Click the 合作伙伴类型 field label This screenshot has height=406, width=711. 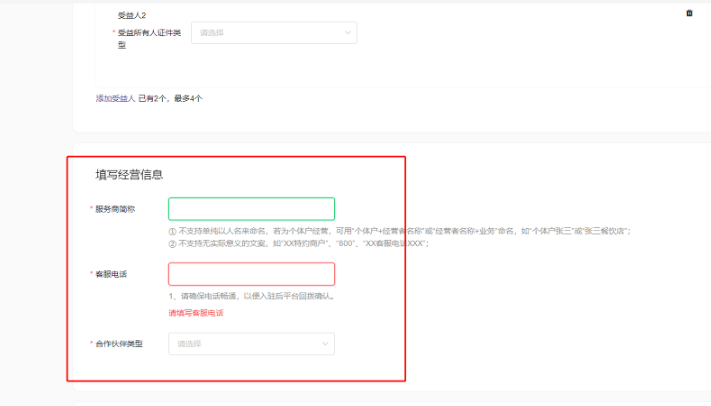(x=118, y=344)
